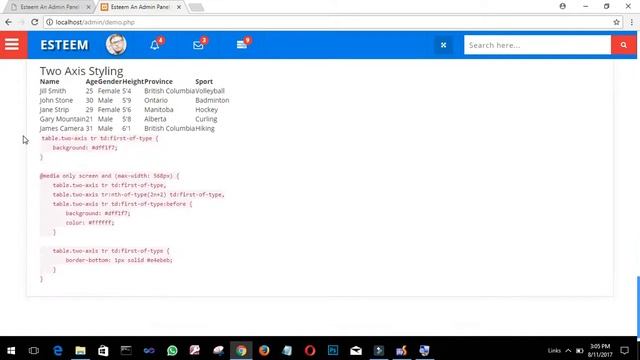This screenshot has height=360, width=640.
Task: Click the 'Sport' table header
Action: (204, 82)
